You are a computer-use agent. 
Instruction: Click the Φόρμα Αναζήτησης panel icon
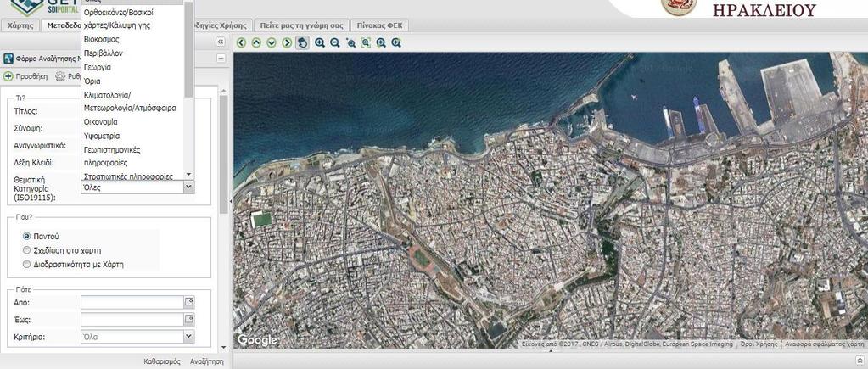point(8,58)
